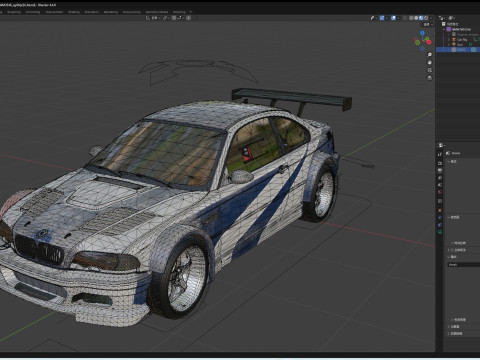Toggle perspective/orthographic grid icon

pos(430,78)
